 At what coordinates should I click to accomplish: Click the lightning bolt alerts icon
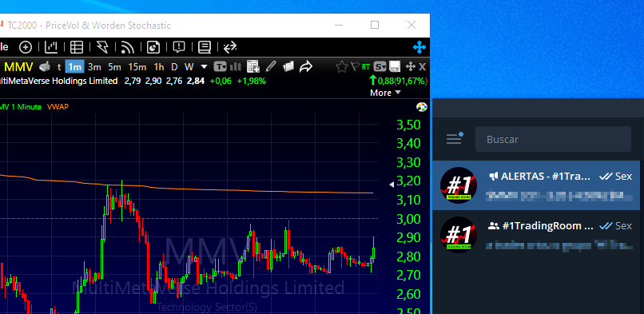[x=102, y=48]
